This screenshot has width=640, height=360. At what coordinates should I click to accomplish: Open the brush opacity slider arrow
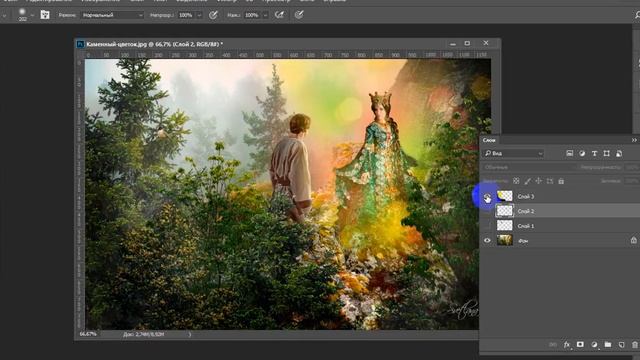click(199, 16)
